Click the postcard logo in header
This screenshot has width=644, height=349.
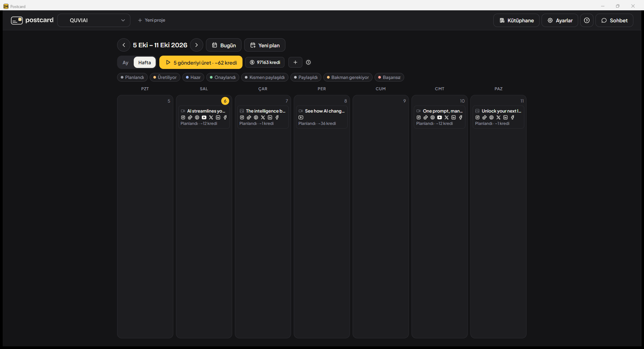click(32, 20)
